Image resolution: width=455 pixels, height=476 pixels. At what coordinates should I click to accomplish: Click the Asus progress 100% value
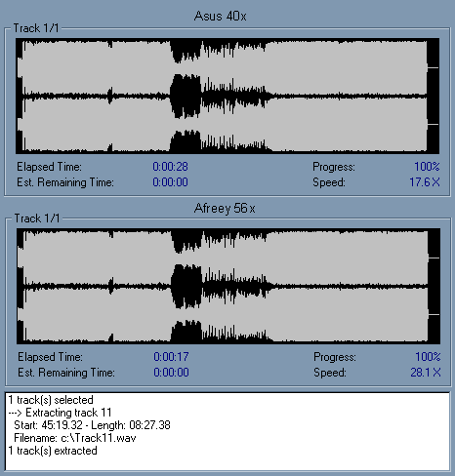coord(427,167)
